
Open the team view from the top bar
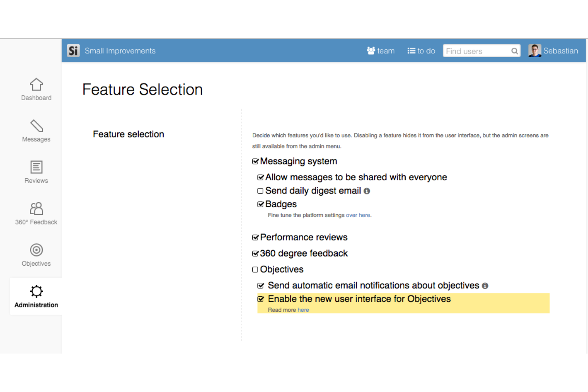[x=380, y=50]
